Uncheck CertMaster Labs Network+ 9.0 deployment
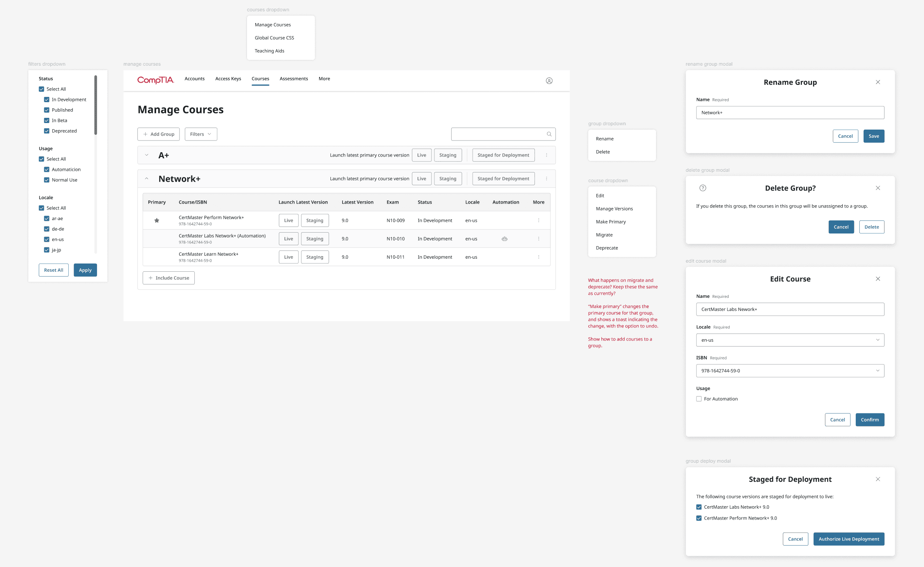924x567 pixels. click(x=699, y=507)
